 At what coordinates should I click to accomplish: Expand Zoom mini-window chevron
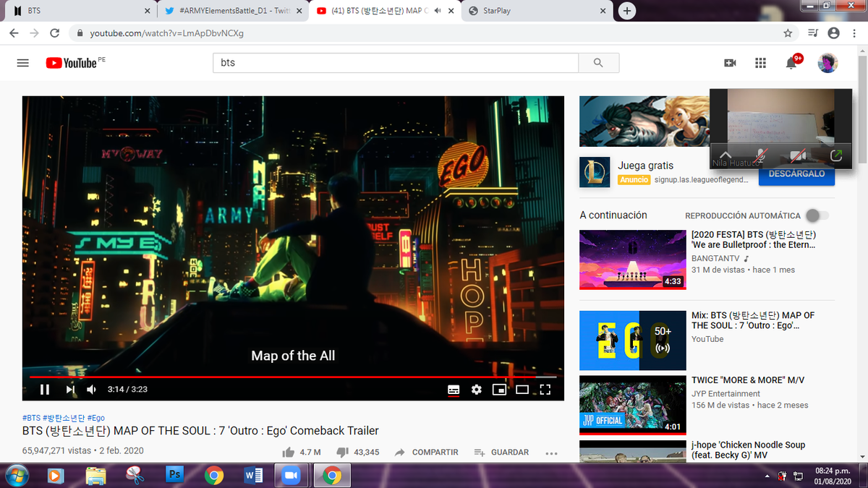click(x=726, y=155)
